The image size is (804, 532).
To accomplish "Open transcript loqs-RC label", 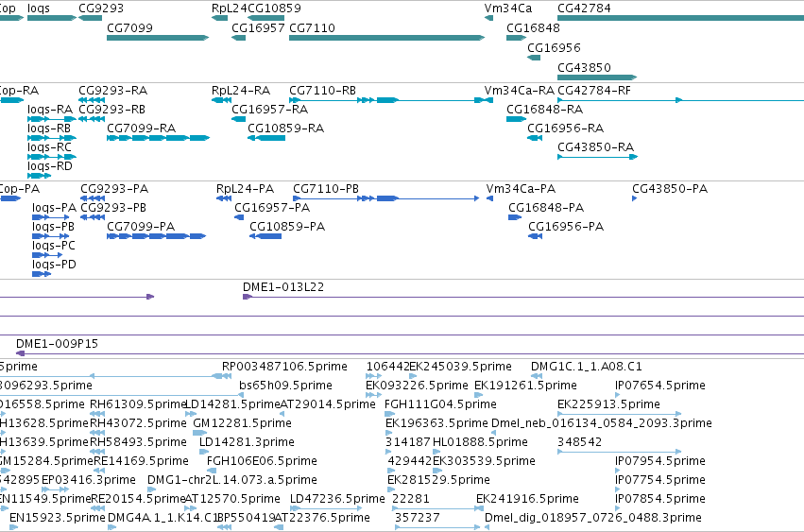I will (49, 147).
